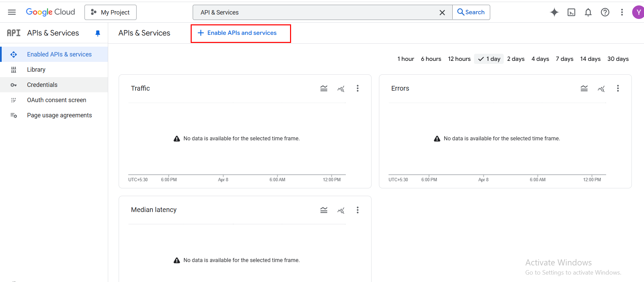Image resolution: width=644 pixels, height=282 pixels.
Task: Expand Median latency chart more options
Action: coord(358,210)
